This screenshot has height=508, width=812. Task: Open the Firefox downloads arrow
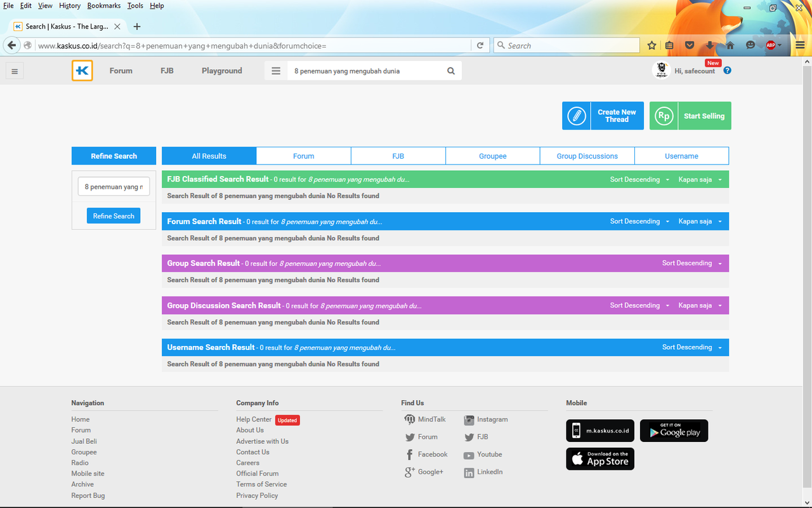(710, 45)
